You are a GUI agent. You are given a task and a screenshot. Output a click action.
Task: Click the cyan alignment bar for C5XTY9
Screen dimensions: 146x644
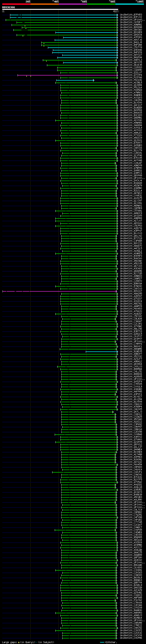coord(83,47)
